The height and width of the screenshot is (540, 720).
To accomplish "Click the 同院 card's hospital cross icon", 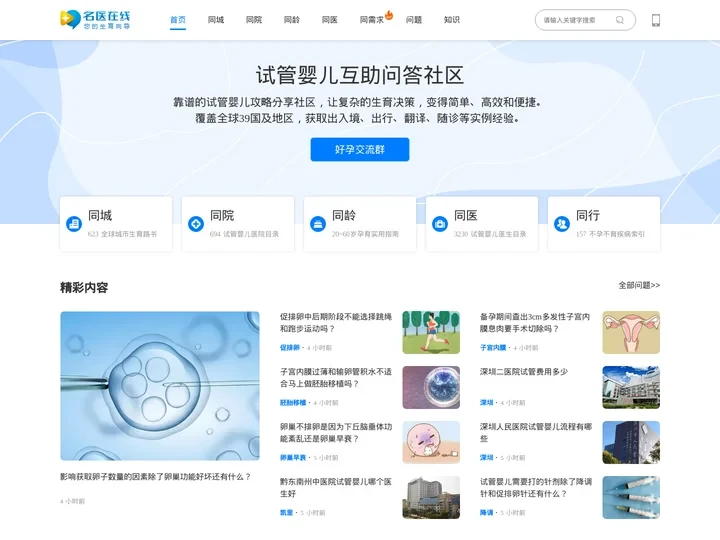I will [x=196, y=224].
